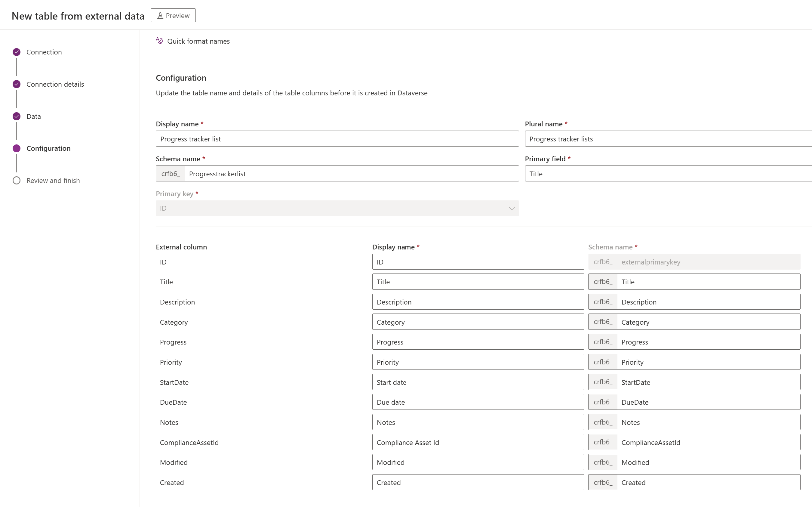Toggle the Configuration step active indicator
Screen dimensions: 812x507
tap(17, 148)
